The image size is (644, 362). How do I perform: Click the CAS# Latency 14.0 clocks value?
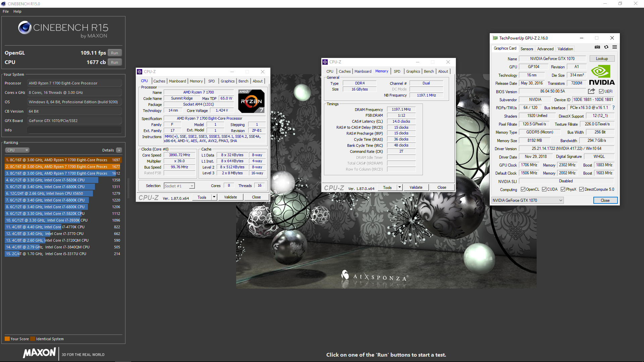click(x=401, y=121)
